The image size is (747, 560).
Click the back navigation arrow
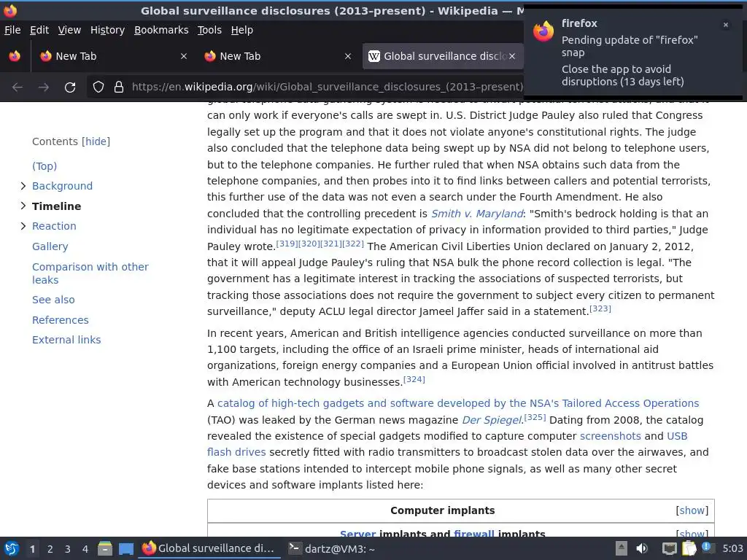[18, 87]
